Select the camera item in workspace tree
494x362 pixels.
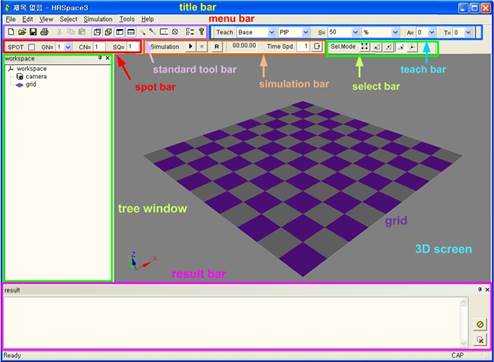pyautogui.click(x=36, y=77)
